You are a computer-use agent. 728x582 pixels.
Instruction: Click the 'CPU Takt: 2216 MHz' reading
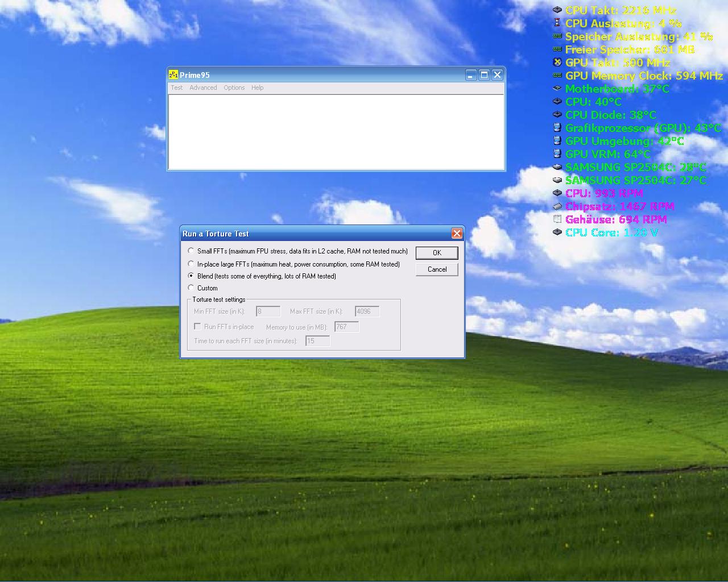click(621, 10)
